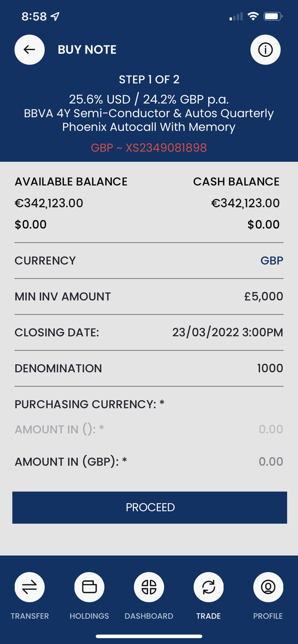The height and width of the screenshot is (644, 298).
Task: Open the Profile person icon
Action: tap(268, 587)
